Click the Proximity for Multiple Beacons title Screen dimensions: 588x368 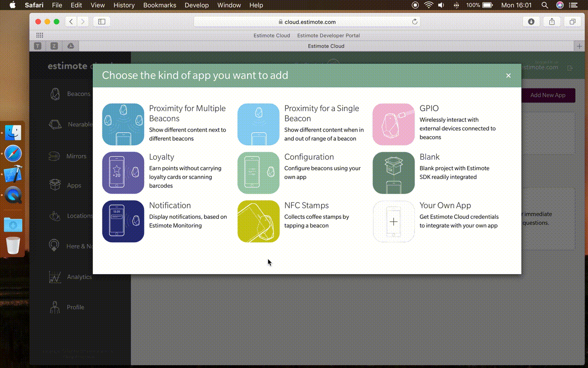187,113
